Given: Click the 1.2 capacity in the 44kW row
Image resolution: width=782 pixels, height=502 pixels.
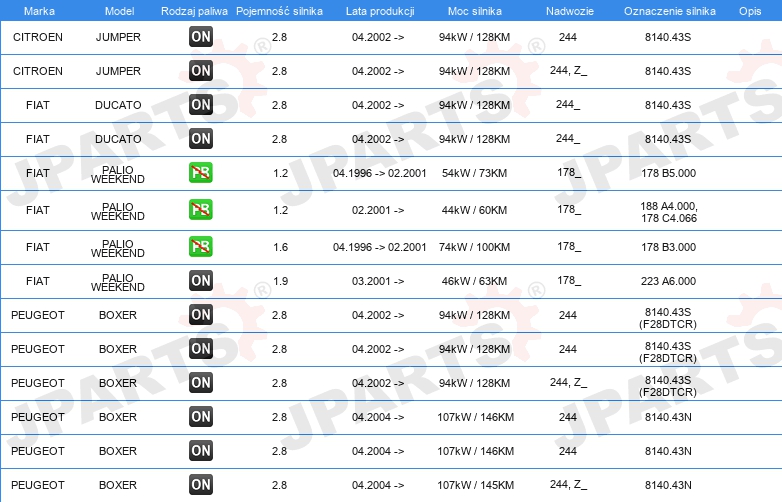Looking at the screenshot, I should [x=280, y=210].
